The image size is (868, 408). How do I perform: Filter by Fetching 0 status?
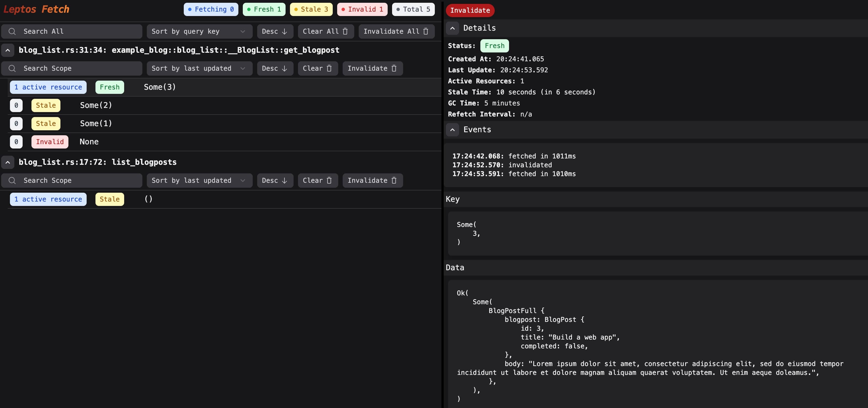[211, 9]
